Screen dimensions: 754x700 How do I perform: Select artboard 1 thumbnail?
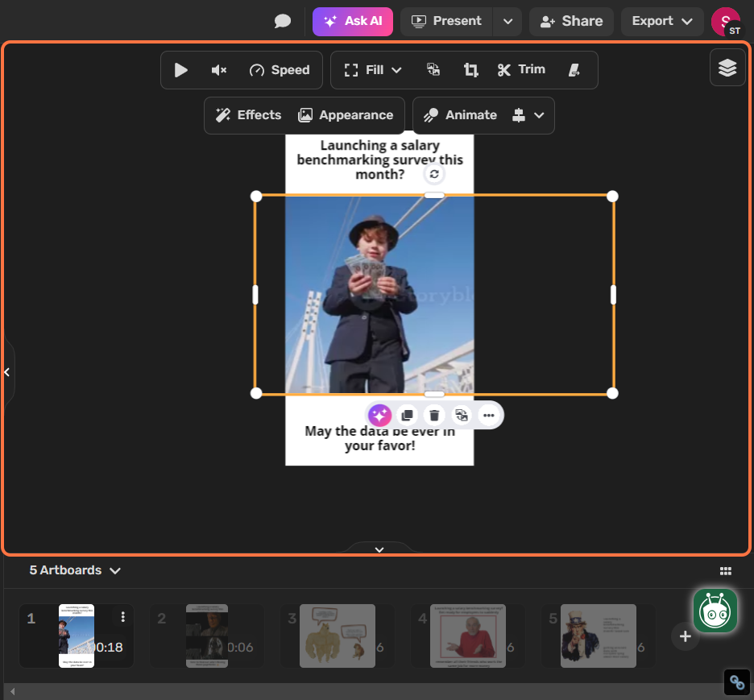click(77, 636)
